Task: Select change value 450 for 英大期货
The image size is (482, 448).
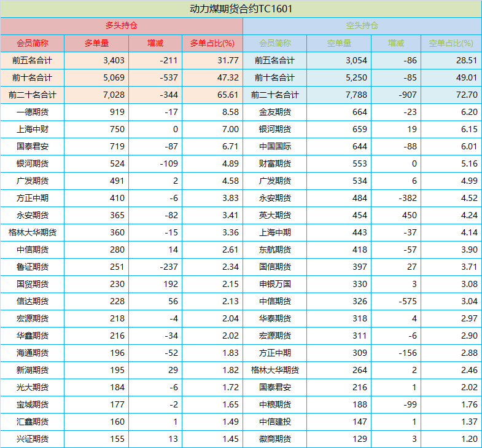Action: (410, 215)
